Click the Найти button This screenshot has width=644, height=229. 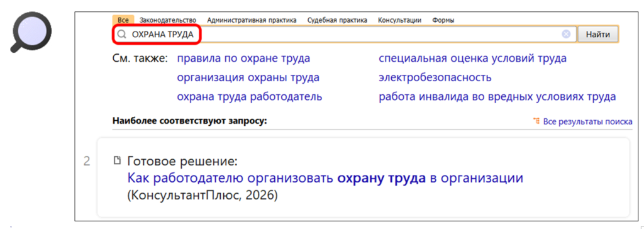coord(597,35)
